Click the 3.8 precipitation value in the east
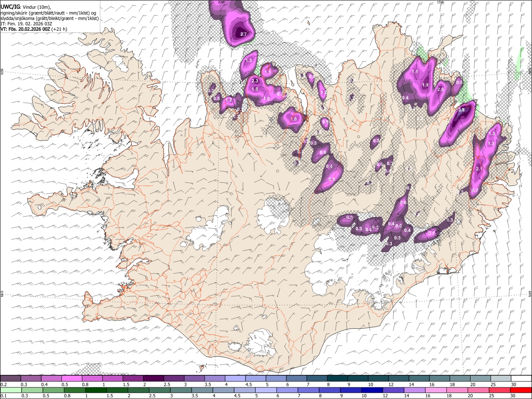The width and height of the screenshot is (532, 399). [461, 110]
